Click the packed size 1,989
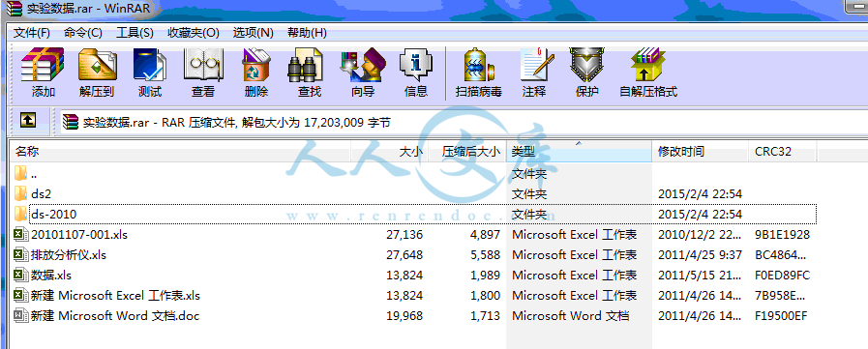The height and width of the screenshot is (349, 868). (485, 275)
